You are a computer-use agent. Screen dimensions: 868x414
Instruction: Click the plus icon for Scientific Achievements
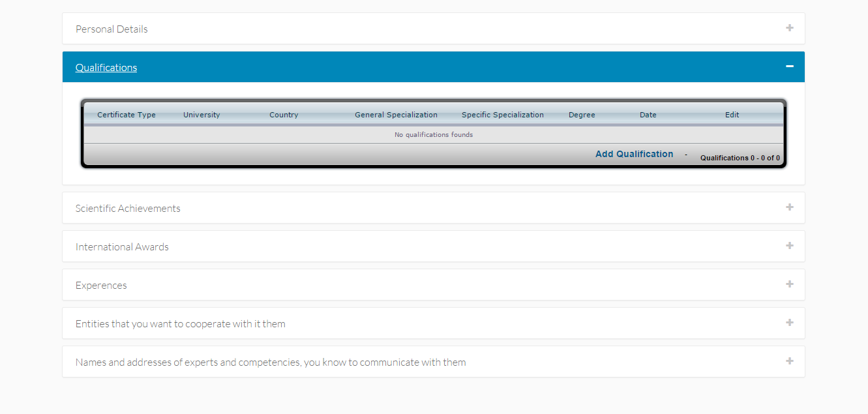pyautogui.click(x=789, y=207)
